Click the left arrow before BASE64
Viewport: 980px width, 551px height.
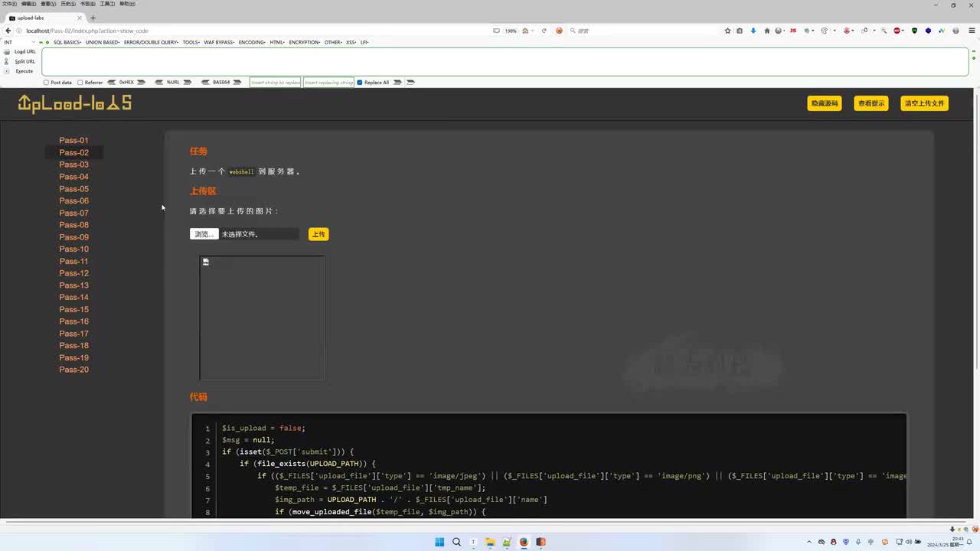tap(205, 82)
